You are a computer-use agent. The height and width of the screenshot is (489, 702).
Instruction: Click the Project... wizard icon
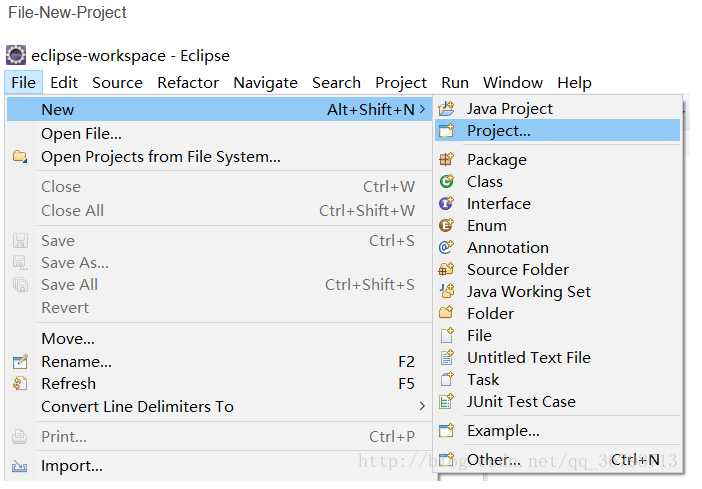[x=446, y=131]
